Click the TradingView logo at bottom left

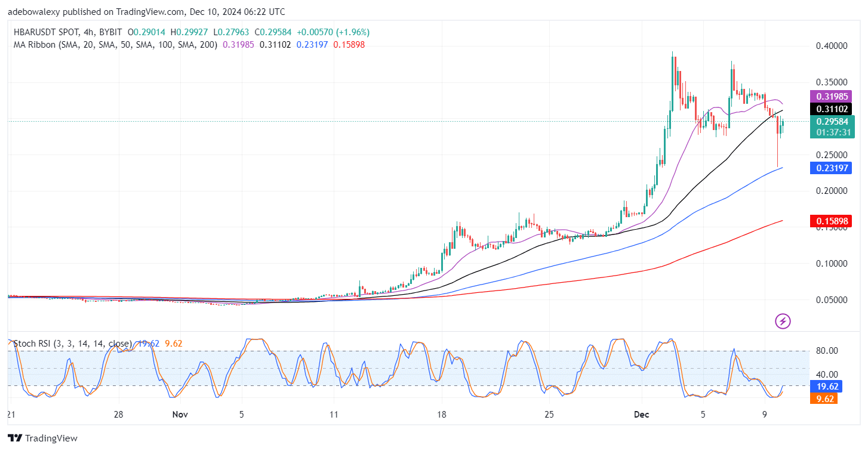click(42, 438)
